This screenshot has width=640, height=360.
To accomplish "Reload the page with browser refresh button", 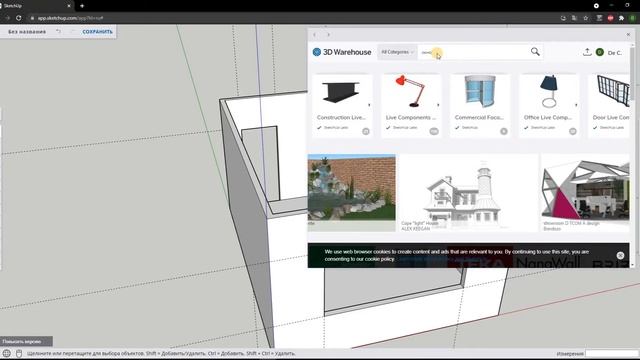I will tap(18, 18).
